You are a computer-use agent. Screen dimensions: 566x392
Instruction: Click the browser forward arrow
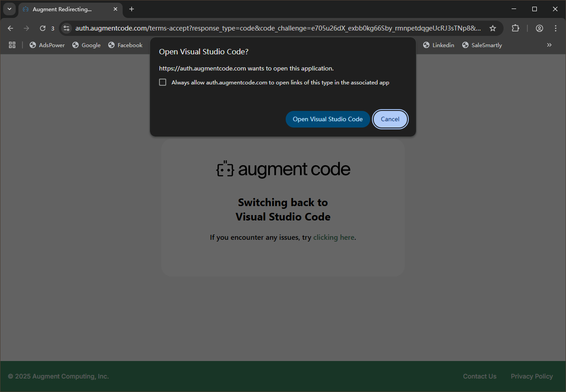point(27,28)
